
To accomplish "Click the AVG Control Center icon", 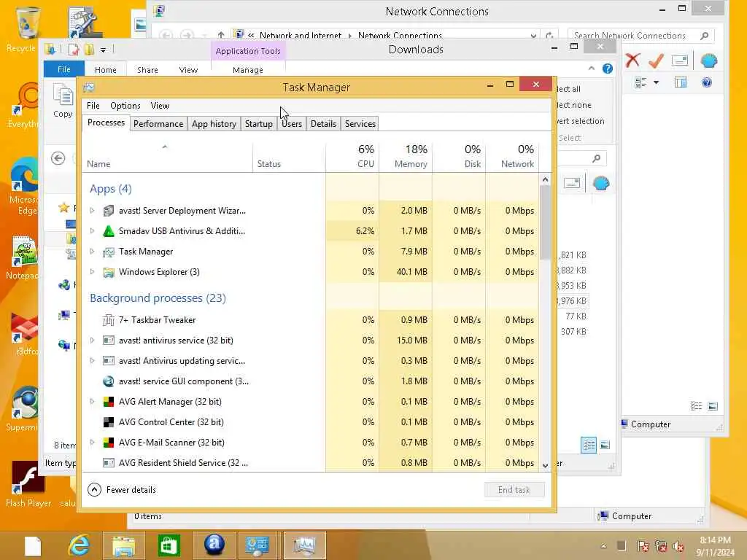I will (109, 422).
